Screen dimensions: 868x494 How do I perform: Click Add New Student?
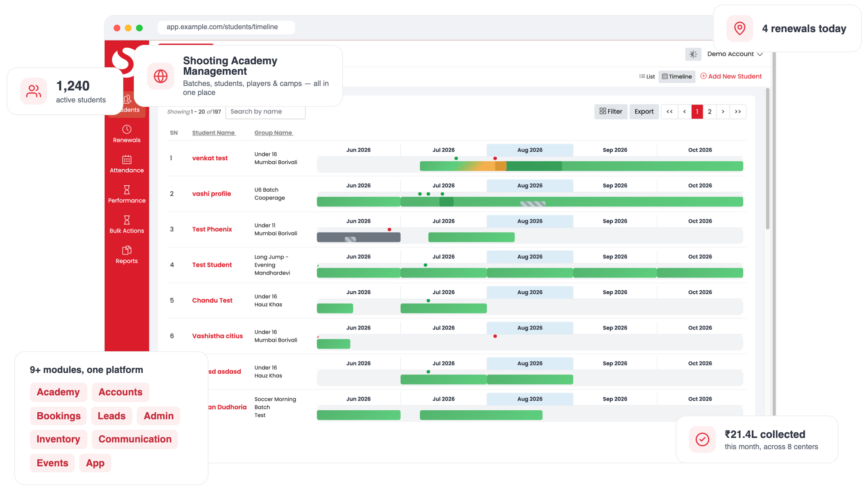(731, 76)
